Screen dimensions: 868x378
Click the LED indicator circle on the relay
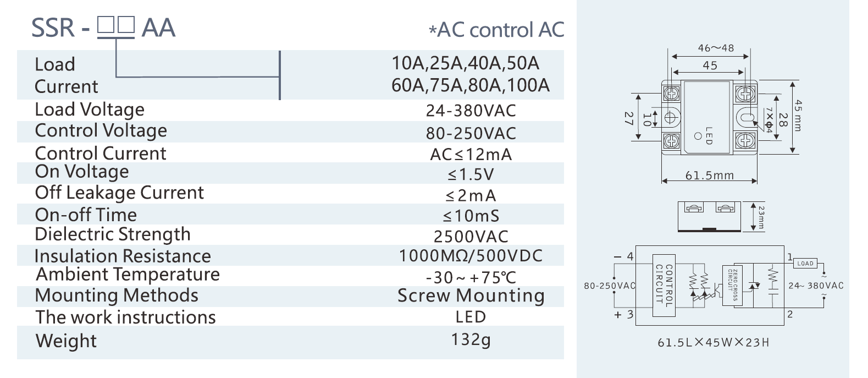tap(698, 136)
